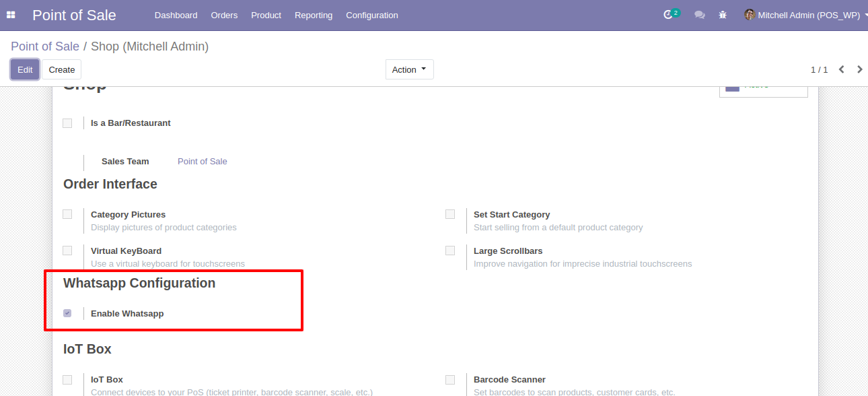This screenshot has height=396, width=868.
Task: Click the 1 / 1 pager counter
Action: click(819, 69)
